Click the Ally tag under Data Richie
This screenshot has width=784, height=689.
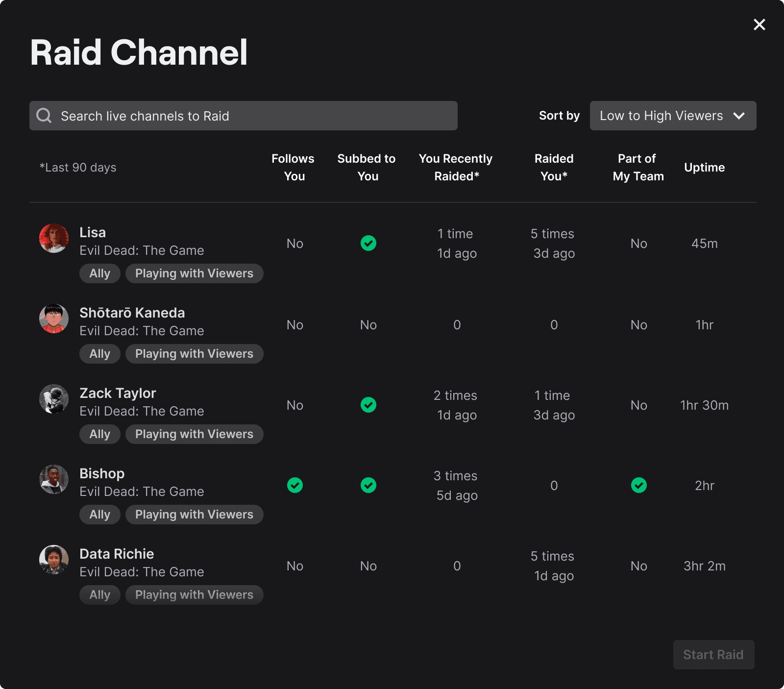(x=100, y=595)
